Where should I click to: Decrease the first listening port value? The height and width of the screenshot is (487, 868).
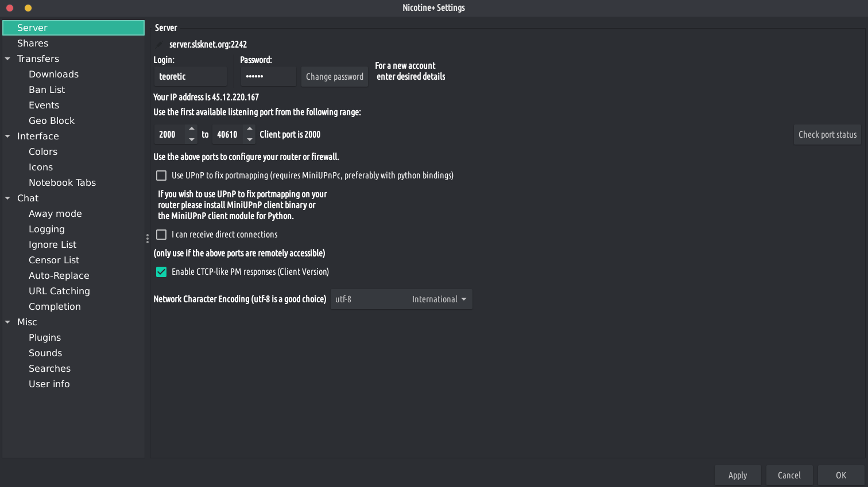click(192, 139)
